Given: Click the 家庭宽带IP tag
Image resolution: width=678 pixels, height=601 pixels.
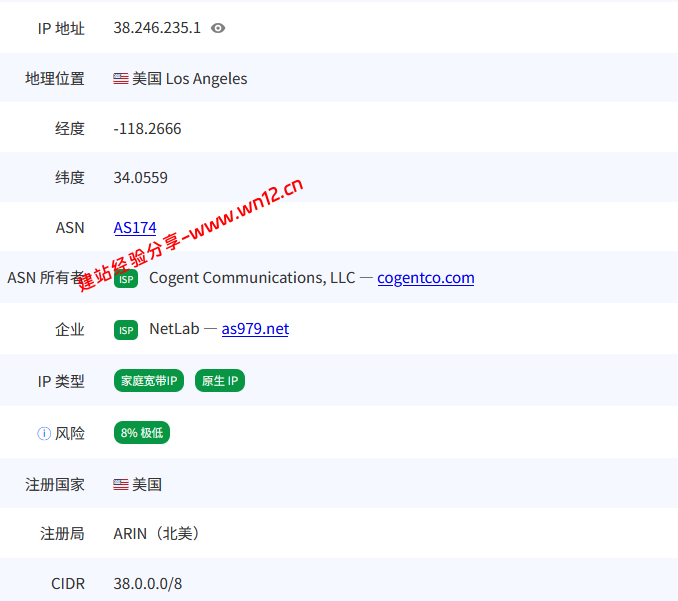Looking at the screenshot, I should click(149, 380).
